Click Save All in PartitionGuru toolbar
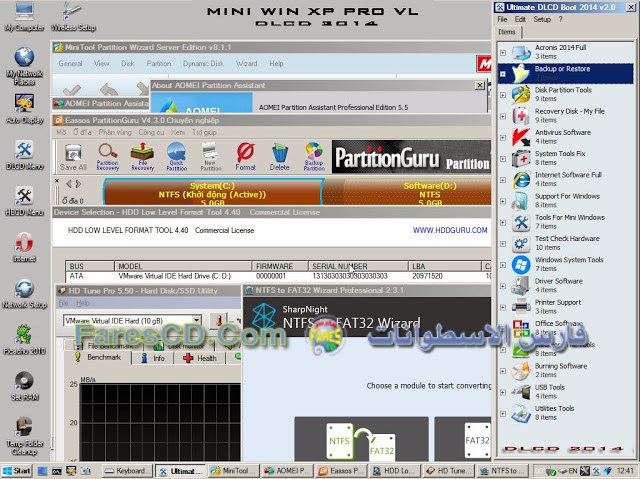This screenshot has width=640, height=479. (73, 157)
